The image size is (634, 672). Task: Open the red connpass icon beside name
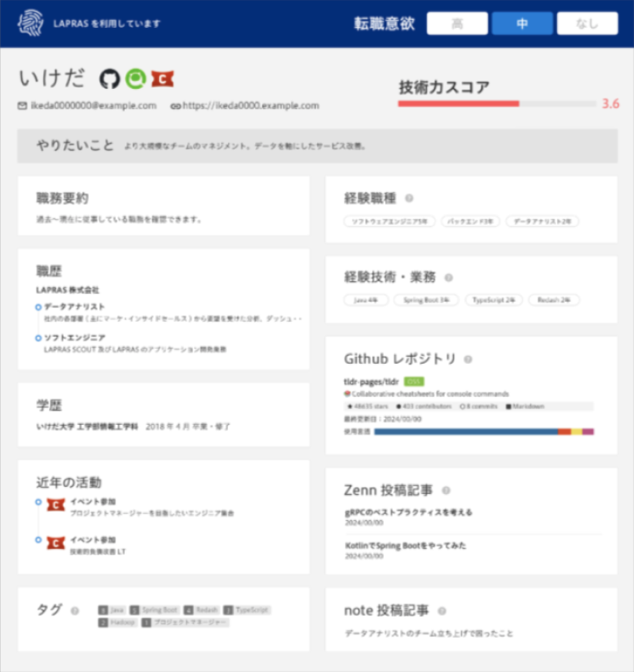pyautogui.click(x=162, y=79)
